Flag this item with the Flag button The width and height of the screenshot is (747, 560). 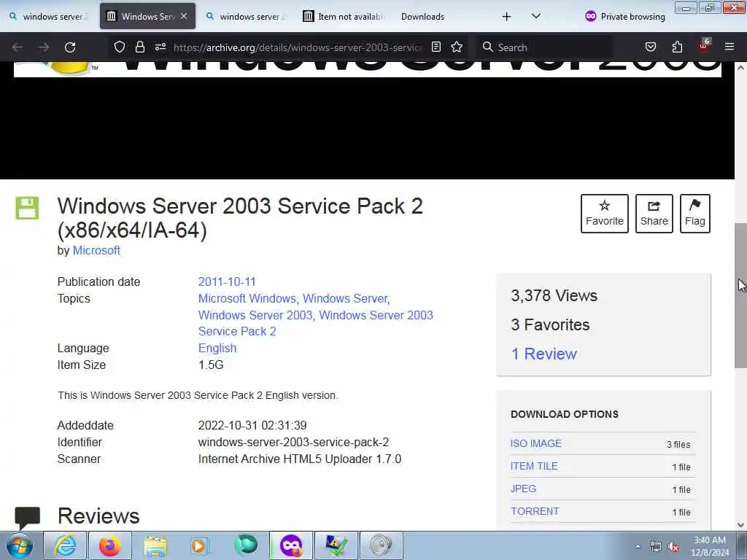point(695,214)
